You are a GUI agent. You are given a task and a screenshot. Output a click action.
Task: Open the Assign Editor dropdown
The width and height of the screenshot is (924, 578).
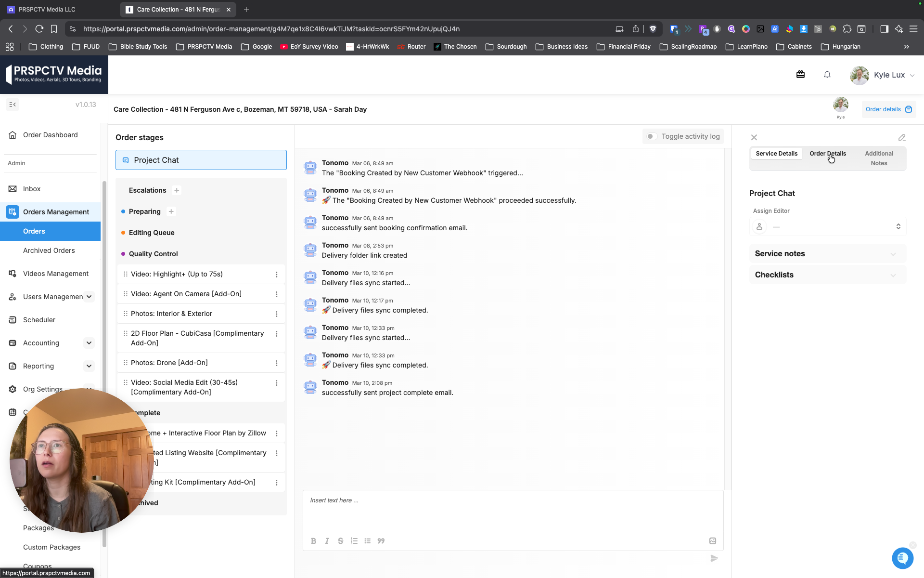pos(828,226)
